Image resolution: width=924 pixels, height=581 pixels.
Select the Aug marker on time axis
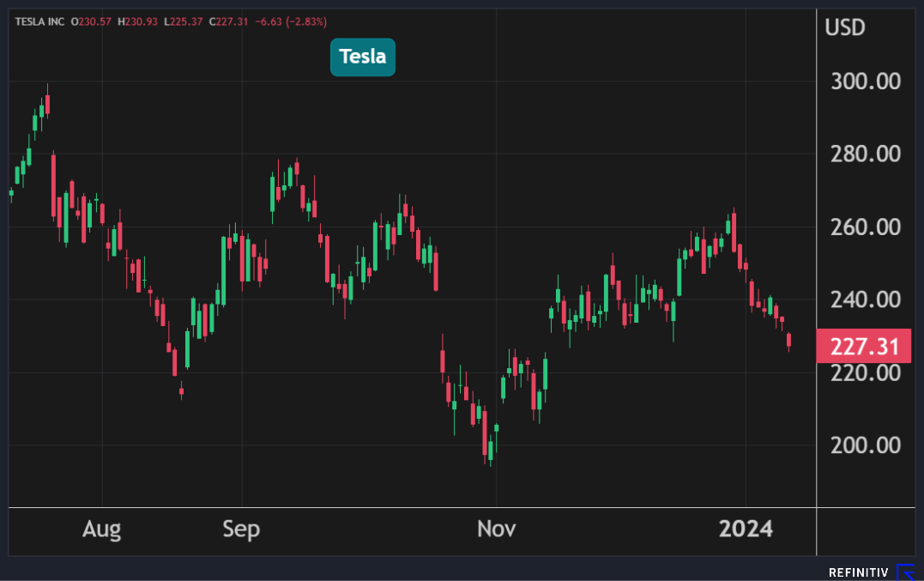(x=101, y=529)
